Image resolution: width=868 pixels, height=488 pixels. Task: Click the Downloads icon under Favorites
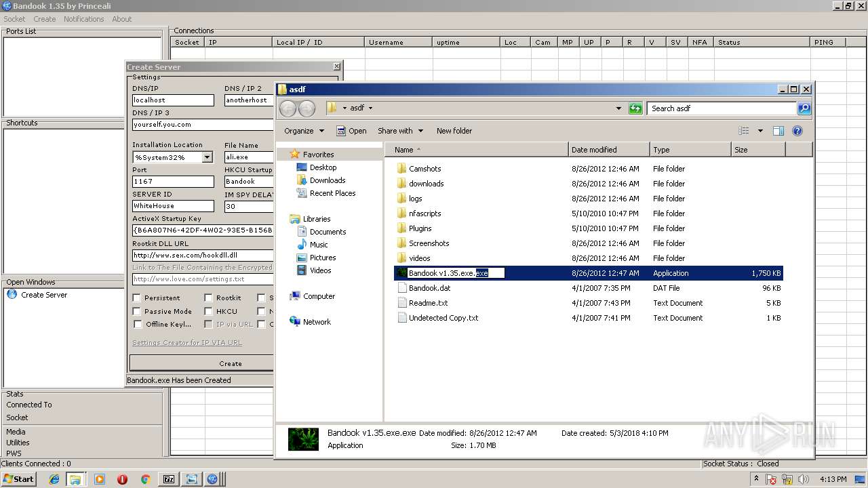(302, 180)
